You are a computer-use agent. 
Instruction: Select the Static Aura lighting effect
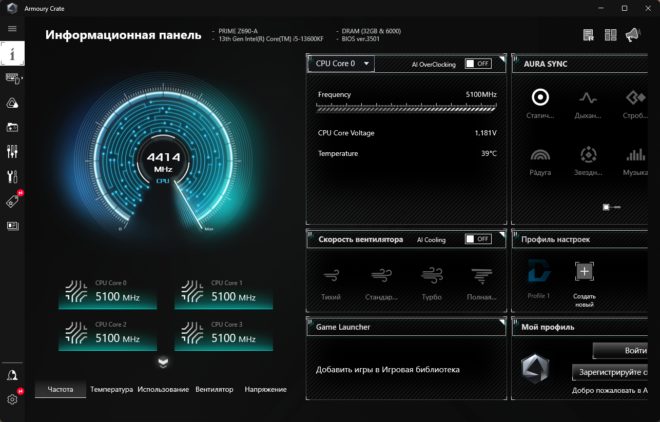click(x=540, y=103)
